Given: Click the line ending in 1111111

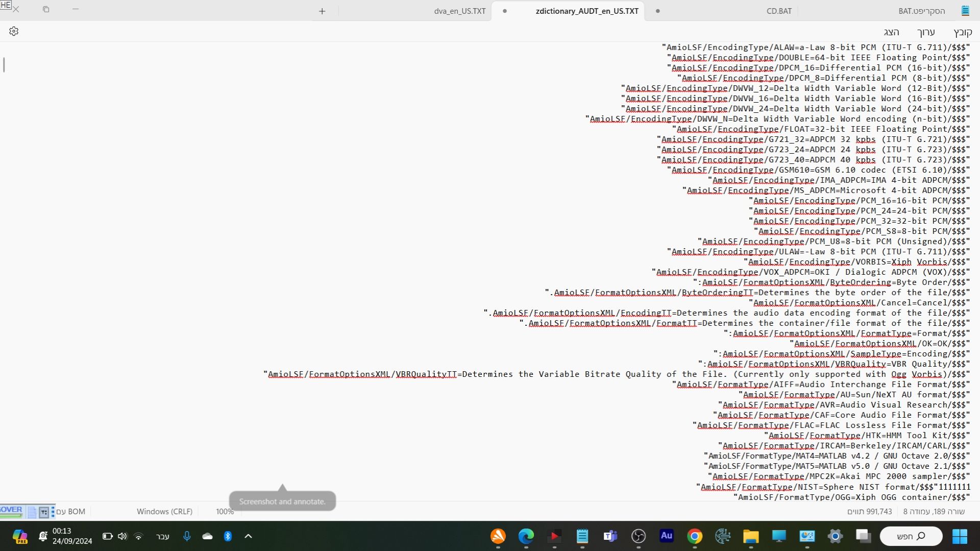Looking at the screenshot, I should pos(833,487).
